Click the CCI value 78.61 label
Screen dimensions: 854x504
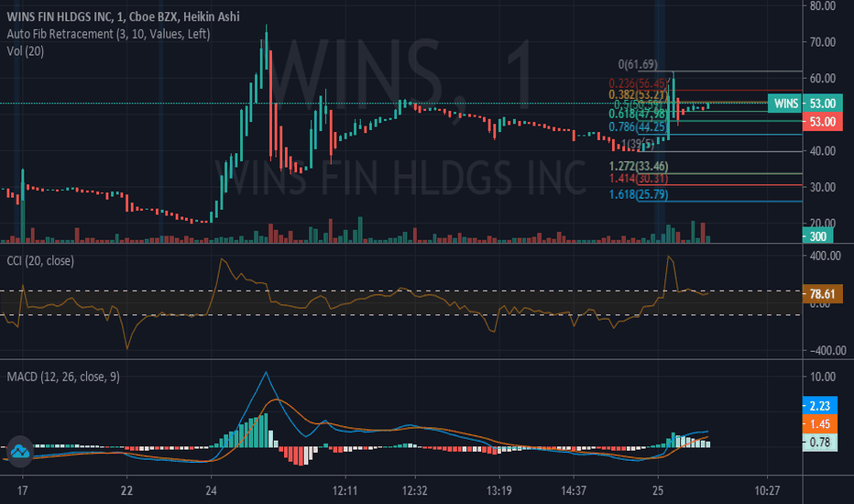(x=823, y=294)
